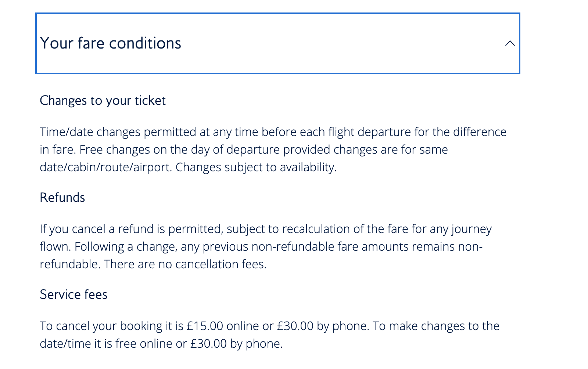
Task: Click 'date/cabin/route/airport' text
Action: point(106,167)
